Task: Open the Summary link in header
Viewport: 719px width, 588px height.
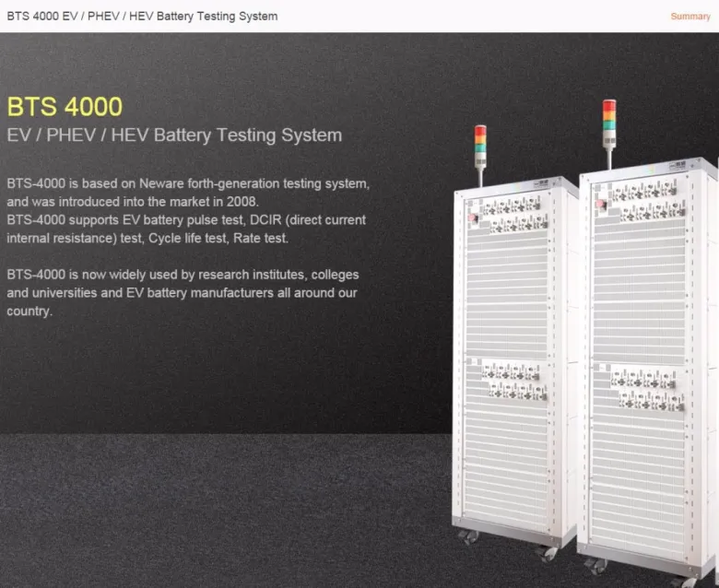Action: tap(690, 17)
